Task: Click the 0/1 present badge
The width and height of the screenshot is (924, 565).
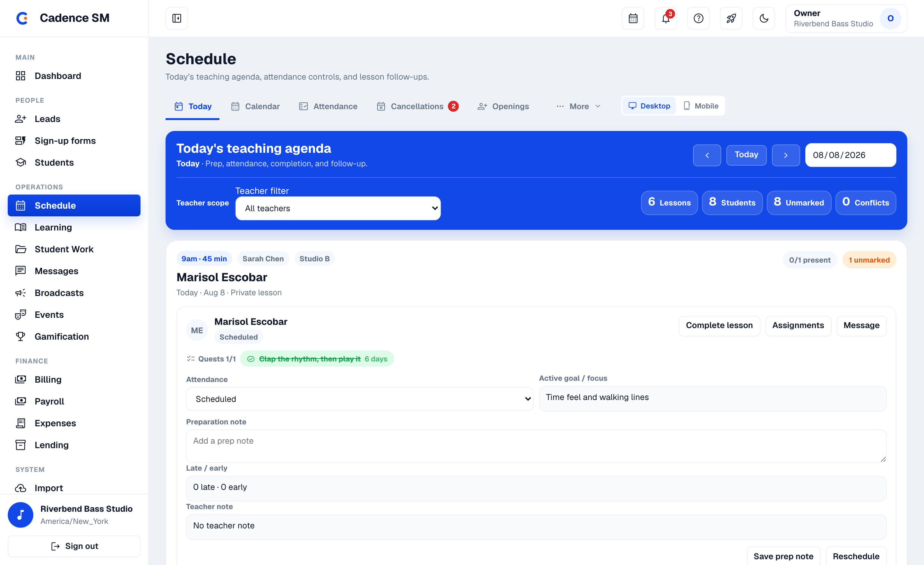Action: point(810,260)
